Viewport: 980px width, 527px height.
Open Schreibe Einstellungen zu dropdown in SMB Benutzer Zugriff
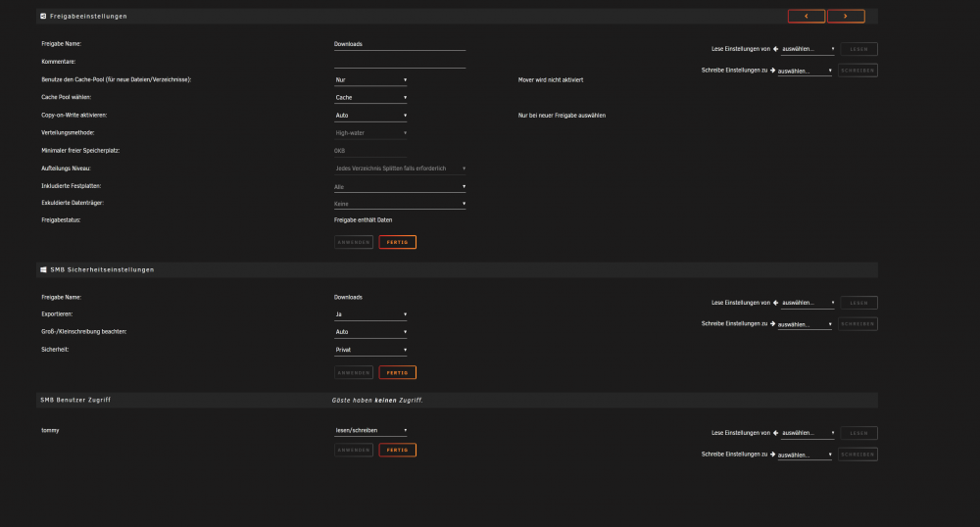(805, 455)
